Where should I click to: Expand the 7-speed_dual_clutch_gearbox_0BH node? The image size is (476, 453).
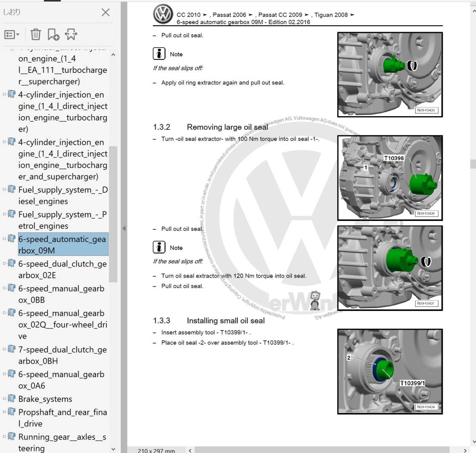[x=4, y=349]
